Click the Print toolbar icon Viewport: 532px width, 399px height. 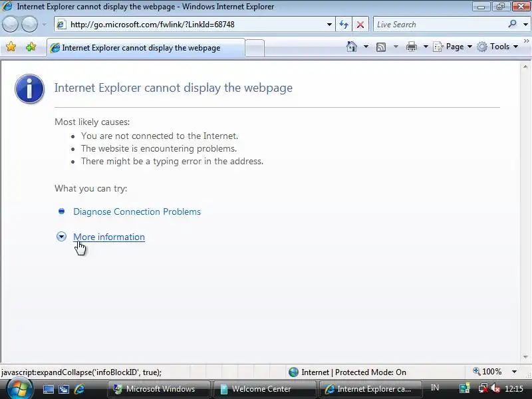pos(411,47)
